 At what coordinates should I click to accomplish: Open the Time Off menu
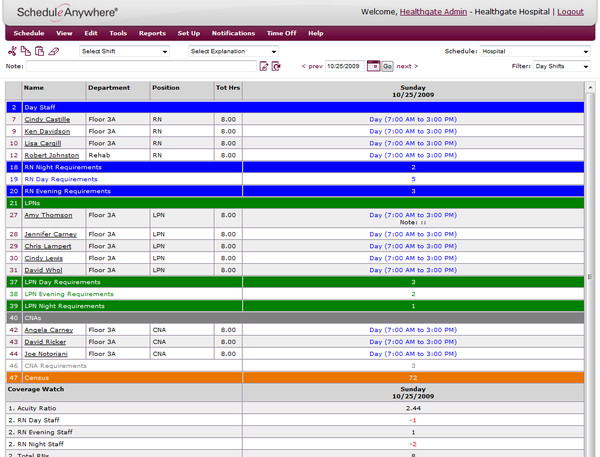click(x=281, y=33)
